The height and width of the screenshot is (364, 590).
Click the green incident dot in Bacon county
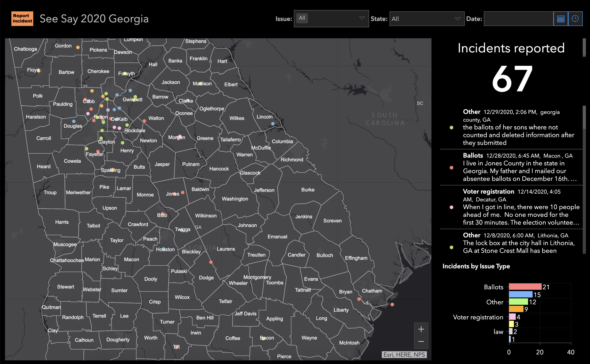coord(263,338)
